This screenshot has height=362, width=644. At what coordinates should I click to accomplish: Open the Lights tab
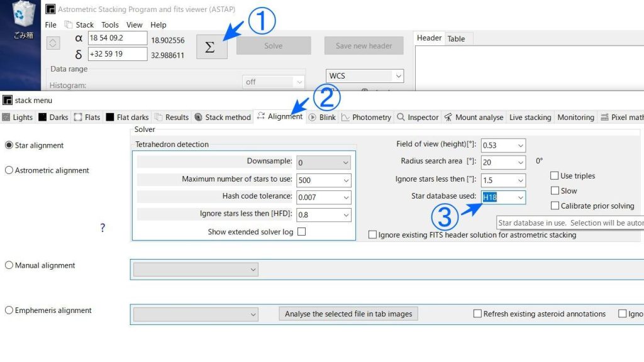coord(18,118)
